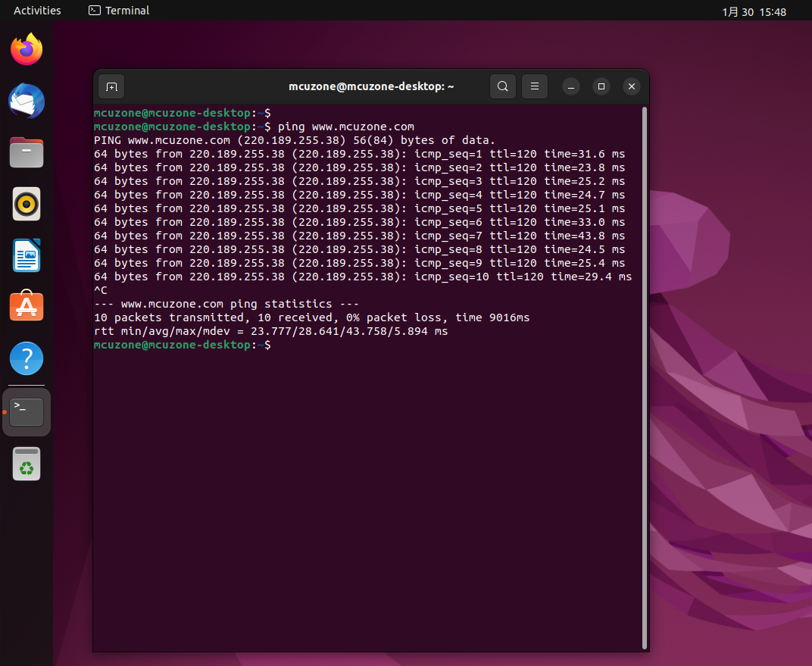Viewport: 812px width, 666px height.
Task: Open the Files manager in dock
Action: (27, 152)
